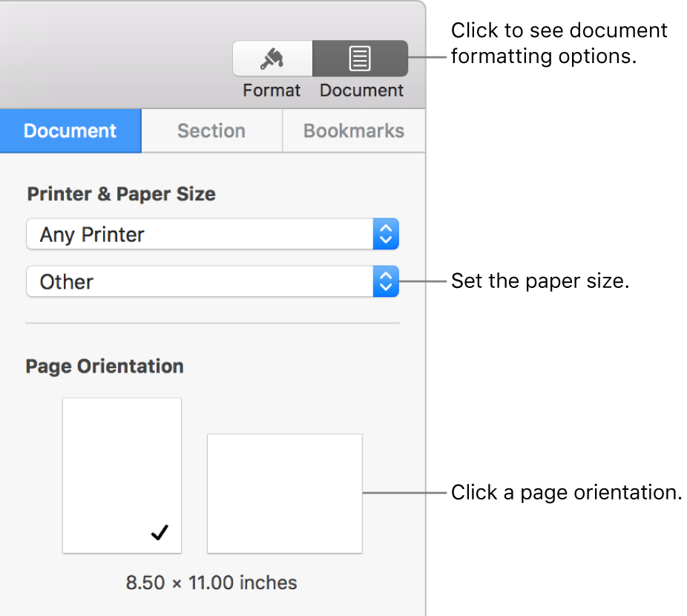687x616 pixels.
Task: Click the Page Orientation heading
Action: [105, 366]
